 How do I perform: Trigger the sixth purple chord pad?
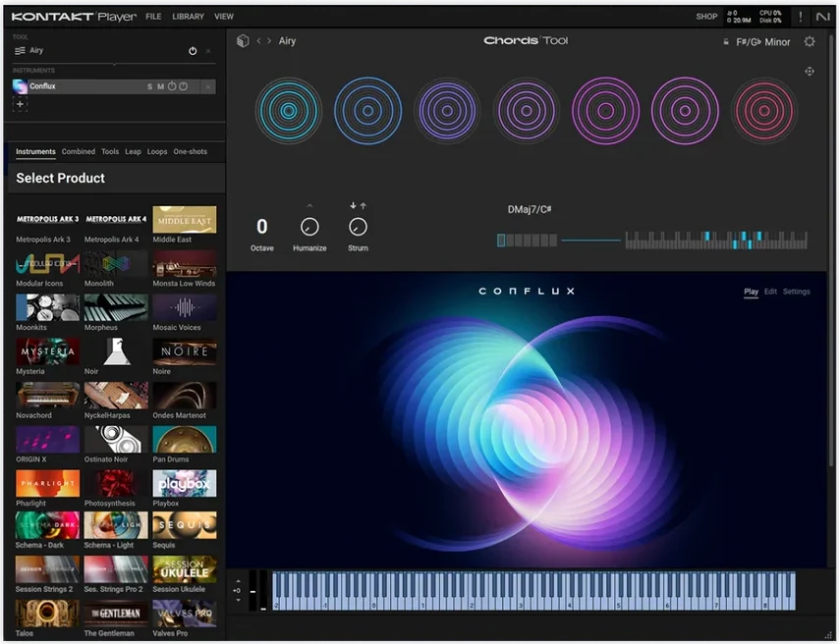pyautogui.click(x=685, y=111)
